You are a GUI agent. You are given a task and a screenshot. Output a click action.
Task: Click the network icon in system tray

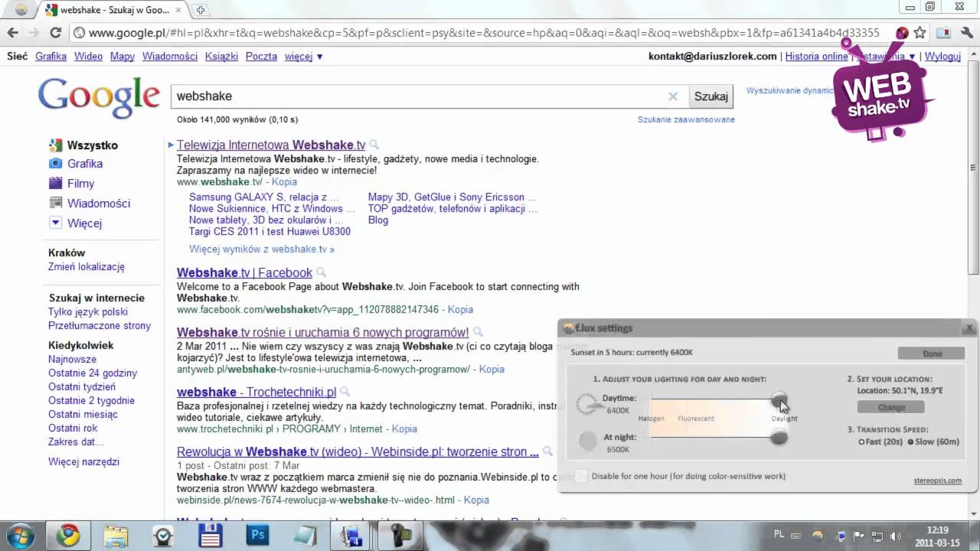coord(877,536)
